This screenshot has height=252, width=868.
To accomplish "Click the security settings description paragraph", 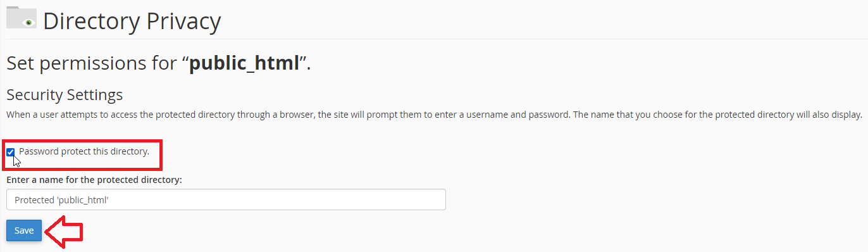I will point(434,115).
